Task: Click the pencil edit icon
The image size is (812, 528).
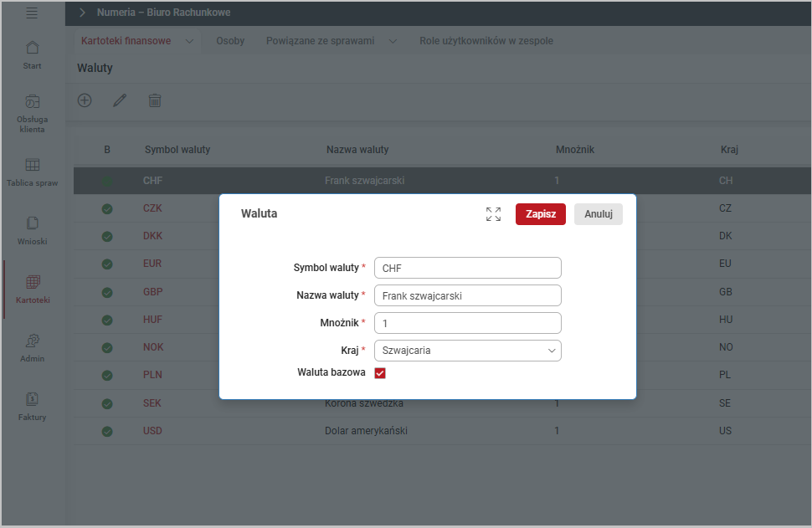Action: click(120, 100)
